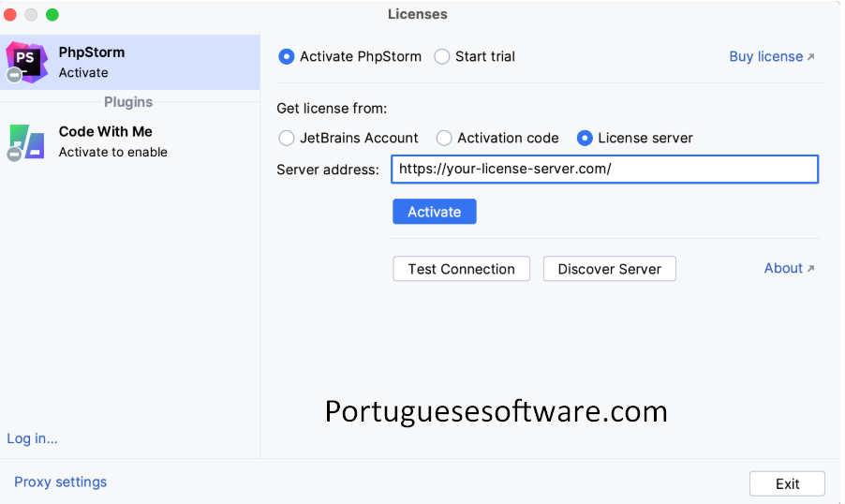Click the Code With Me plugin icon
Screen dimensions: 845x504
pyautogui.click(x=26, y=142)
